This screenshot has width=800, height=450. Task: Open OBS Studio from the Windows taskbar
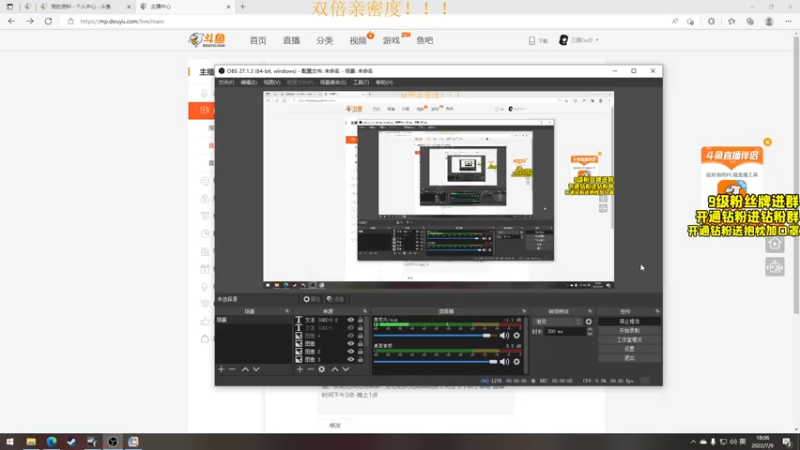(x=113, y=442)
